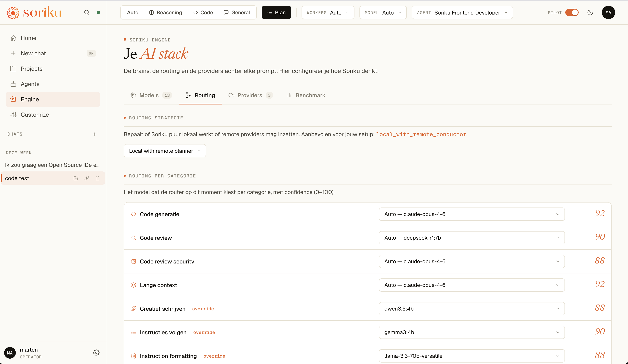
Task: Click the Creatief schrijven feather icon
Action: pyautogui.click(x=134, y=308)
